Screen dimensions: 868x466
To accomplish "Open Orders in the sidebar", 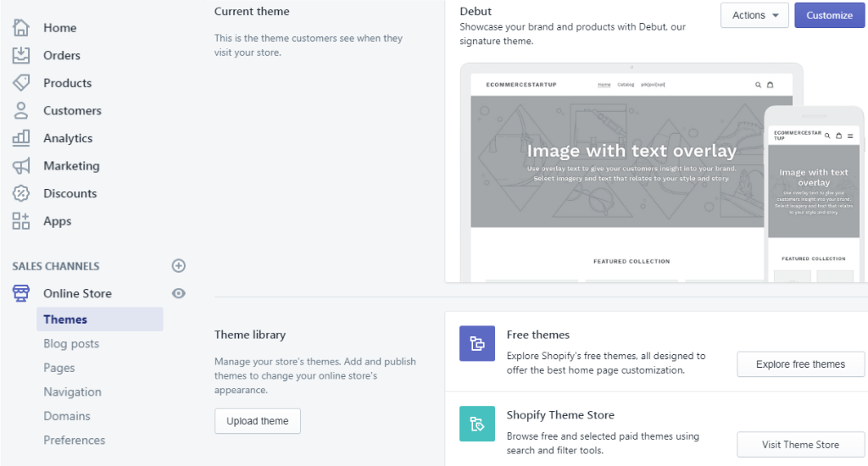I will (61, 55).
